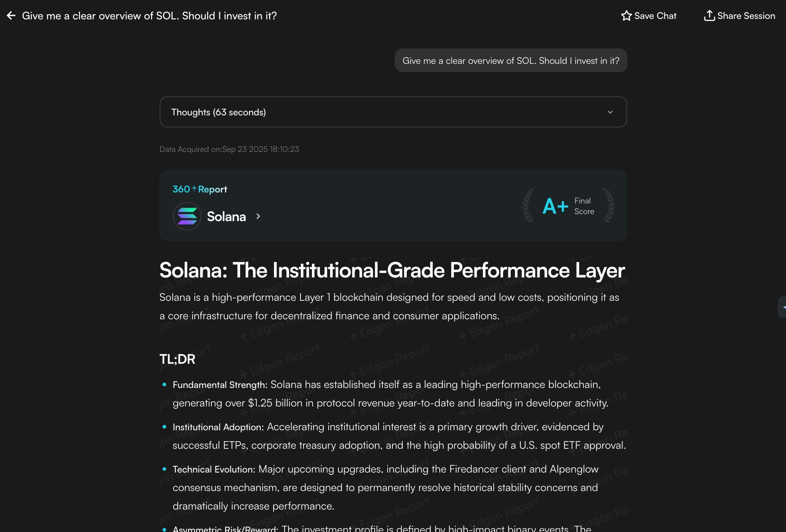The width and height of the screenshot is (786, 532).
Task: Click the Share Session upload icon
Action: point(709,16)
